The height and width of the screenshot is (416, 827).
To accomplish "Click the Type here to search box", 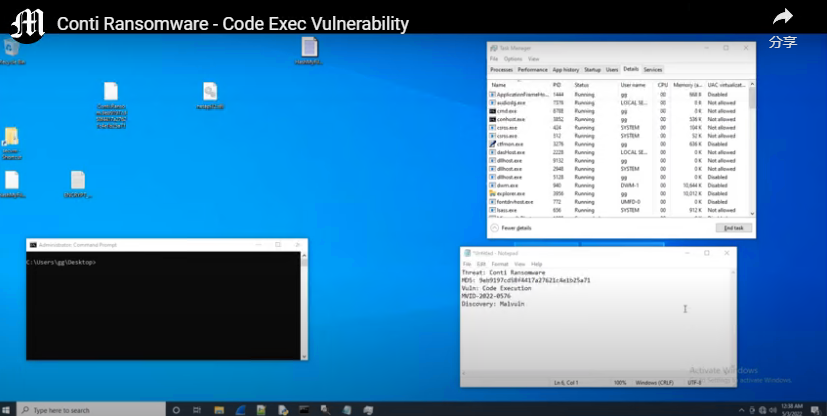I will (91, 410).
